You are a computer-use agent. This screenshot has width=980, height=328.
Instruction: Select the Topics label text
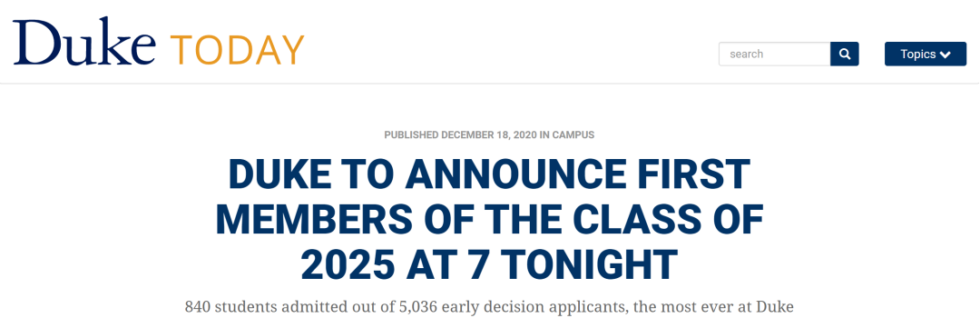coord(918,55)
